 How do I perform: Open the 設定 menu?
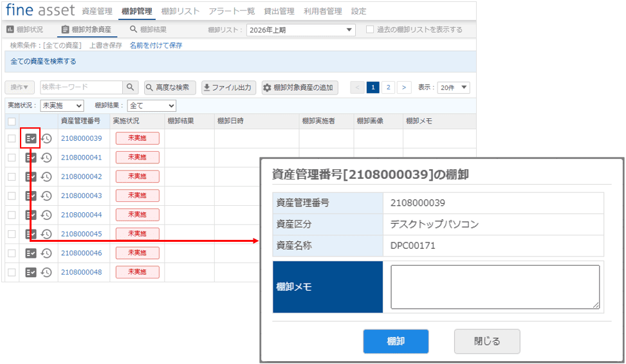coord(358,11)
